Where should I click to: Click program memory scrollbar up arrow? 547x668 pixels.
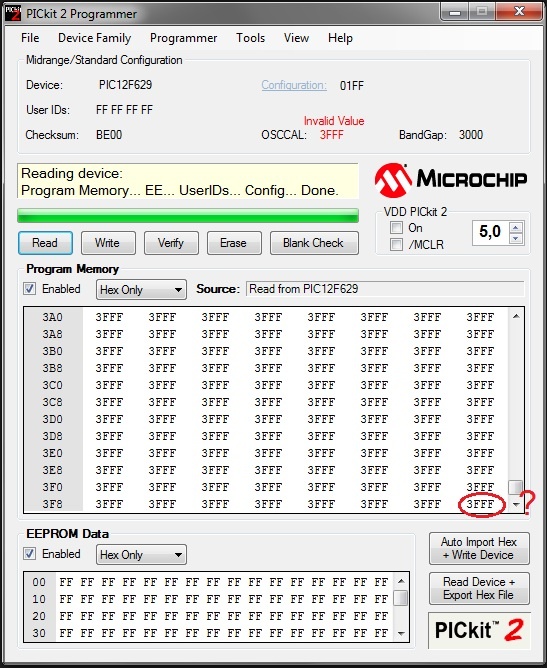tap(516, 317)
